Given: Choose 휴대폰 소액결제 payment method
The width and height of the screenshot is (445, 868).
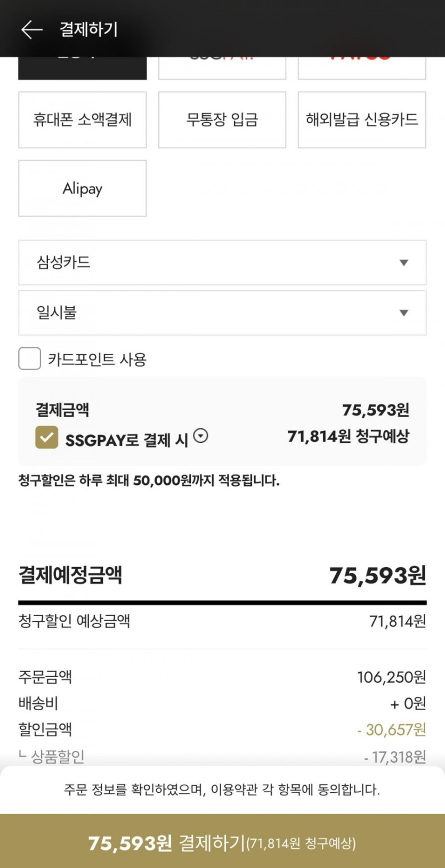Looking at the screenshot, I should tap(82, 120).
